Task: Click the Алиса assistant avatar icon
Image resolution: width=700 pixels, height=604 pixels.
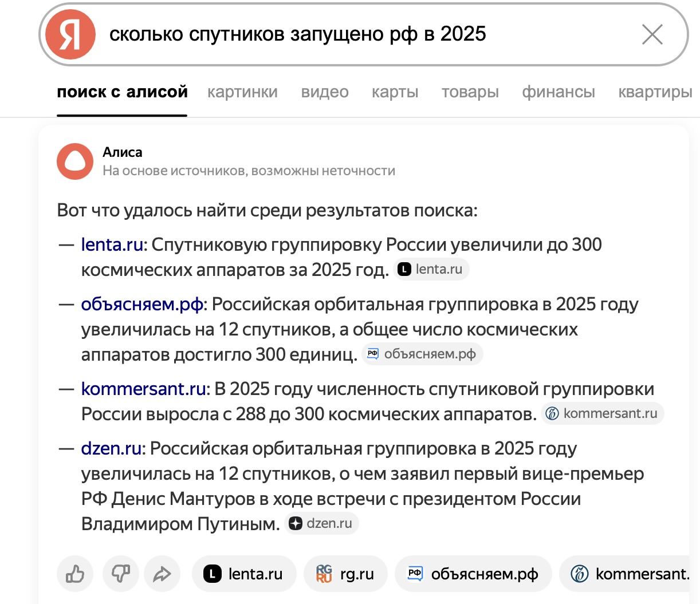Action: pyautogui.click(x=75, y=161)
